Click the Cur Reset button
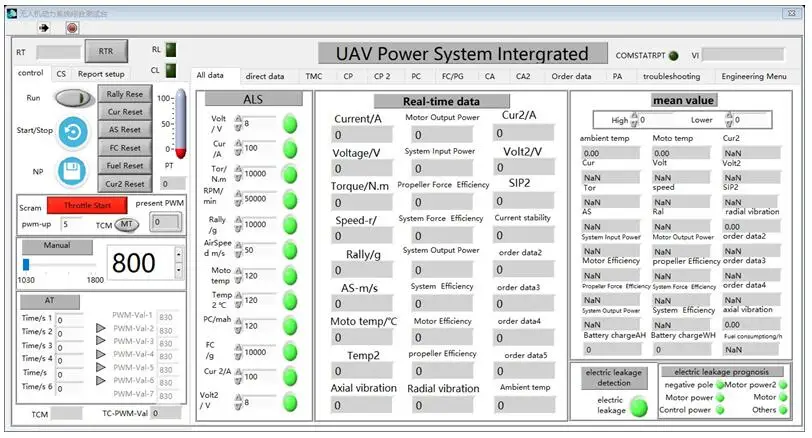The width and height of the screenshot is (812, 438). click(125, 112)
